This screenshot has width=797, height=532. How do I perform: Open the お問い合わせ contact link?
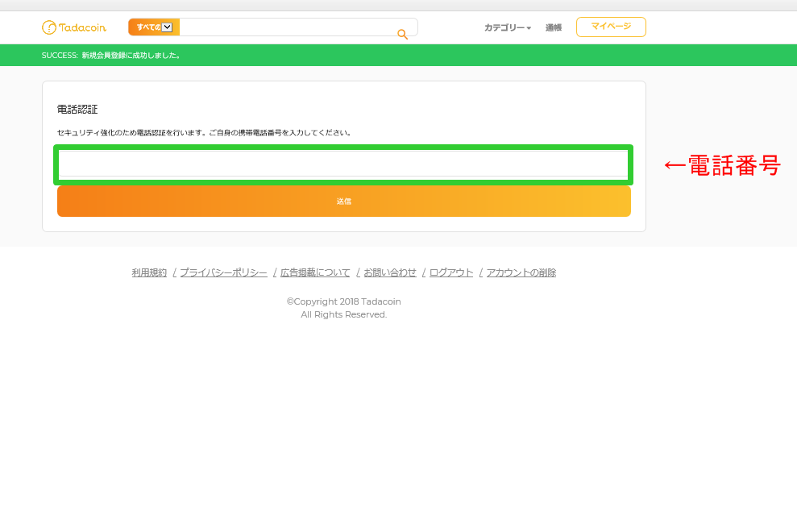[x=390, y=272]
